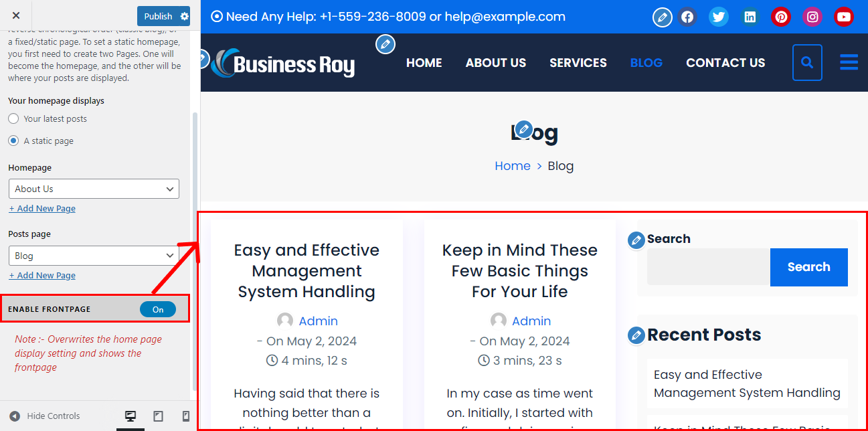The height and width of the screenshot is (431, 868).
Task: Toggle the Enable Frontpage switch
Action: [x=158, y=309]
